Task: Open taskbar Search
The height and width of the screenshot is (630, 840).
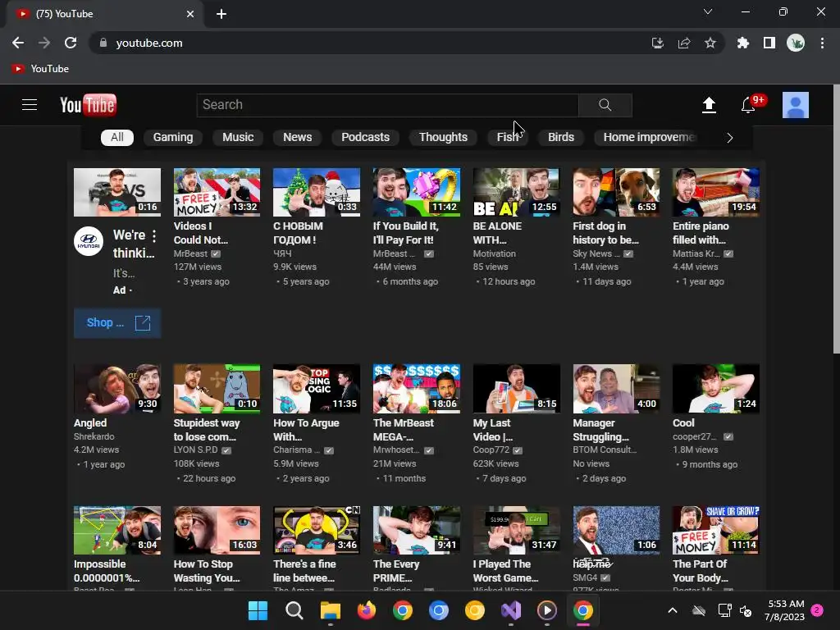Action: tap(294, 610)
